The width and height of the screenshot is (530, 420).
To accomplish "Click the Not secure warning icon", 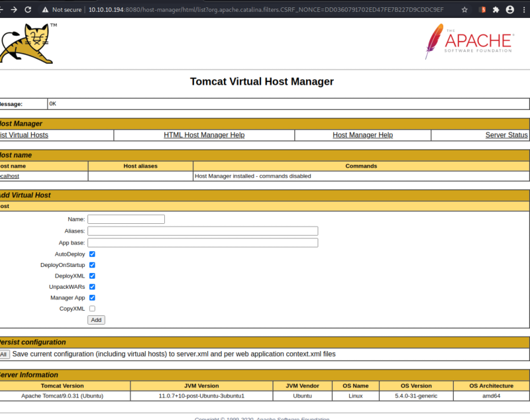I will [45, 10].
